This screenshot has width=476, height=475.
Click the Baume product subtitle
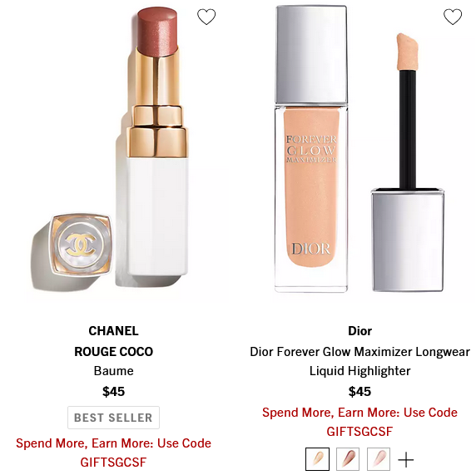point(113,371)
